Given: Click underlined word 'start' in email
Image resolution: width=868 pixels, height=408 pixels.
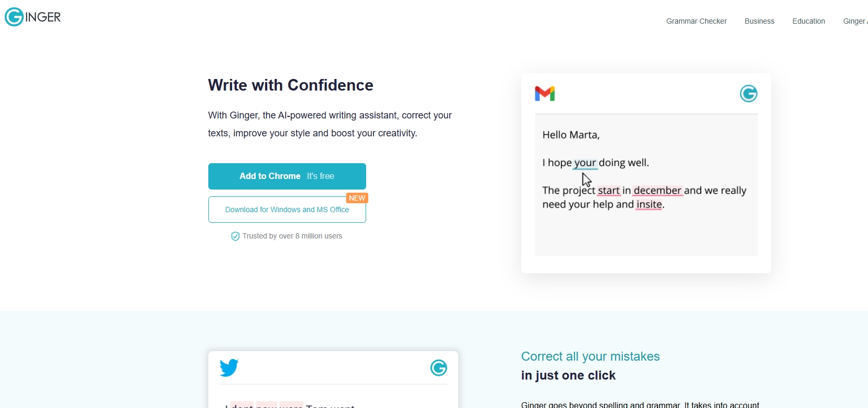Looking at the screenshot, I should [x=609, y=191].
